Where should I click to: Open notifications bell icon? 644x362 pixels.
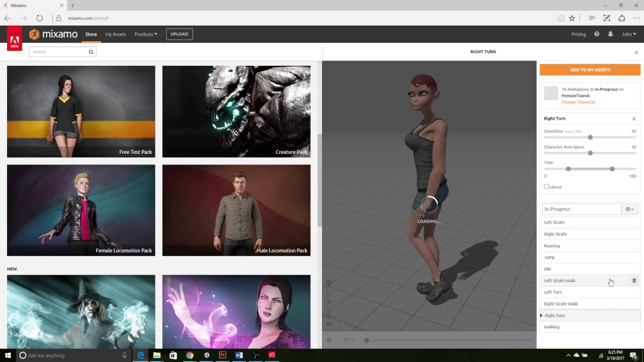[610, 34]
